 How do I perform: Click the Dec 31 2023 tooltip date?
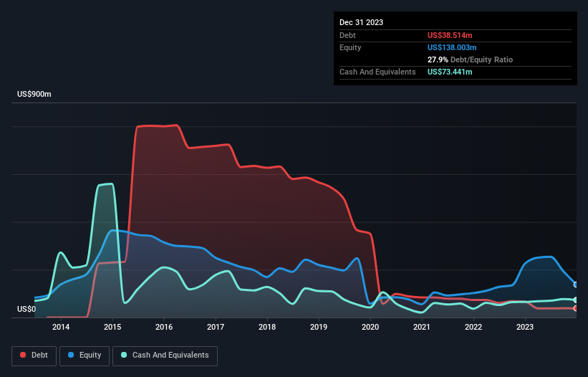361,22
